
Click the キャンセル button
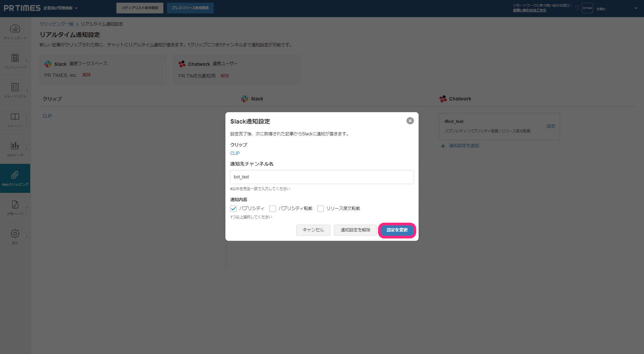(313, 230)
